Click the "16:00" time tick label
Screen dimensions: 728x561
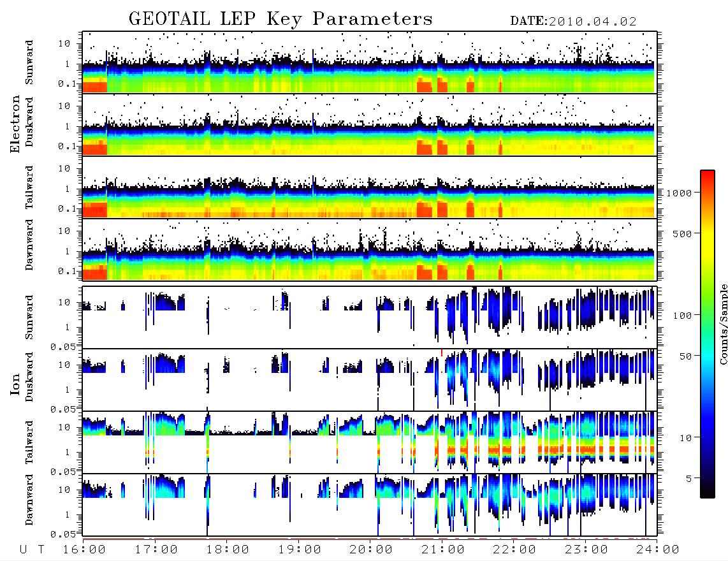[84, 550]
